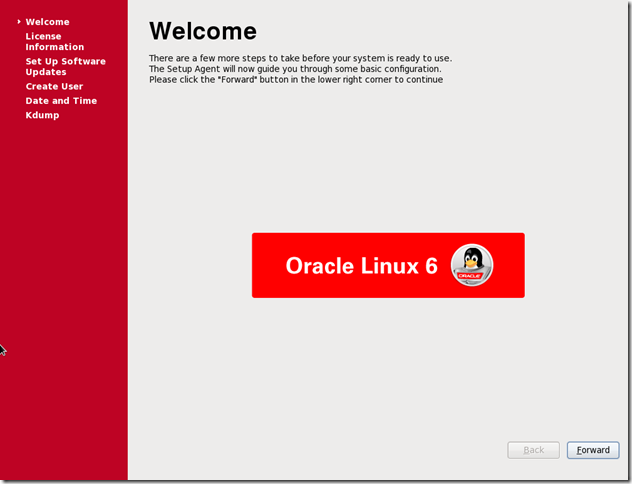
Task: Click the Oracle penguin logo icon
Action: [x=472, y=265]
